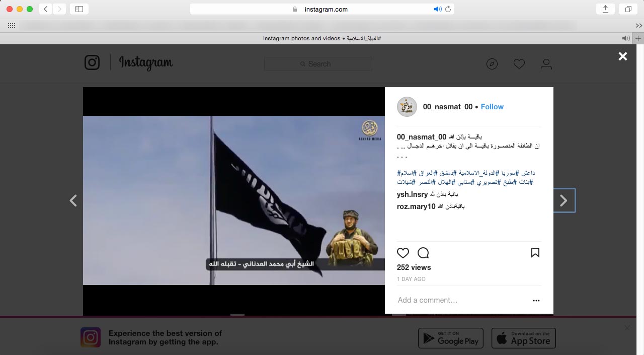Image resolution: width=644 pixels, height=355 pixels.
Task: Click Safari's share icon
Action: 605,9
